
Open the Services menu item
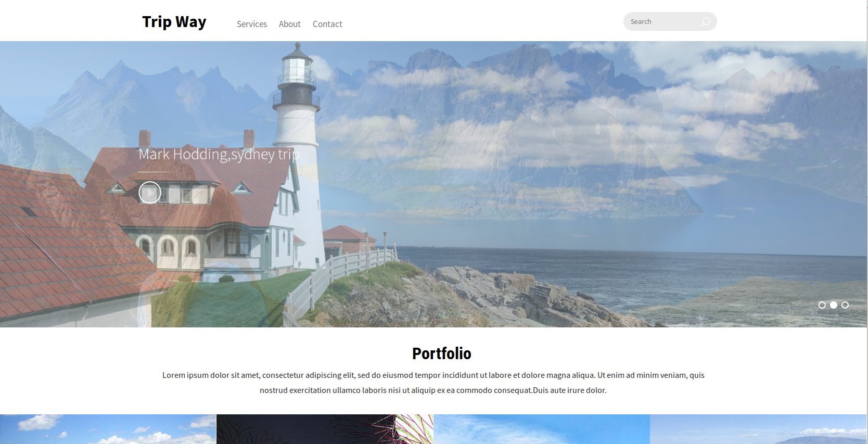[x=252, y=24]
